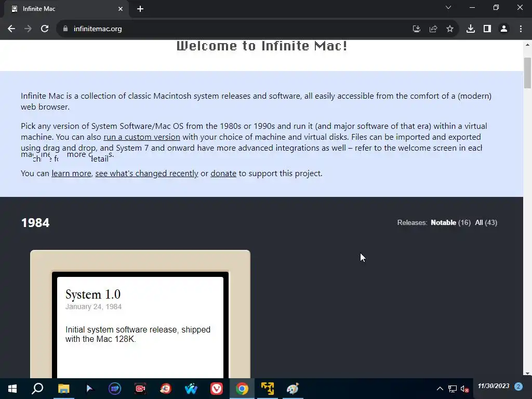Open a new tab with plus button

(x=140, y=9)
